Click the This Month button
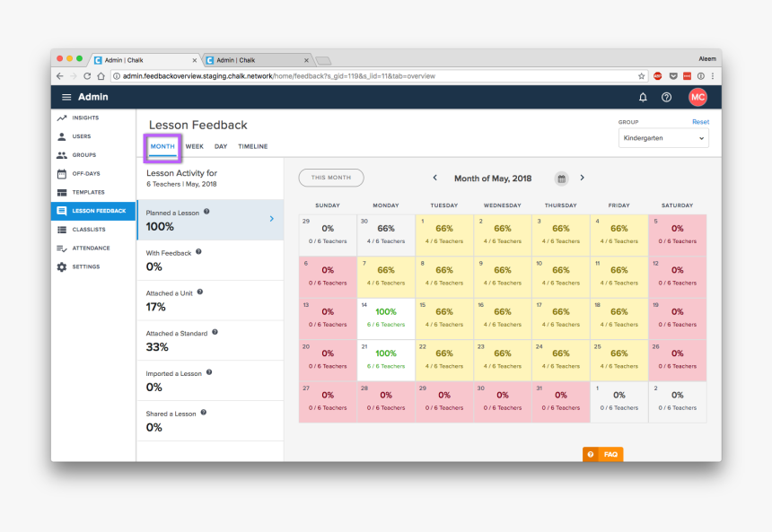Viewport: 772px width, 532px height. click(x=331, y=178)
